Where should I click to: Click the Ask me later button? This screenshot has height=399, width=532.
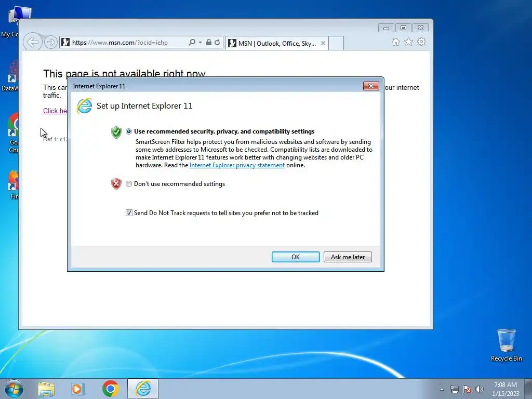click(348, 257)
